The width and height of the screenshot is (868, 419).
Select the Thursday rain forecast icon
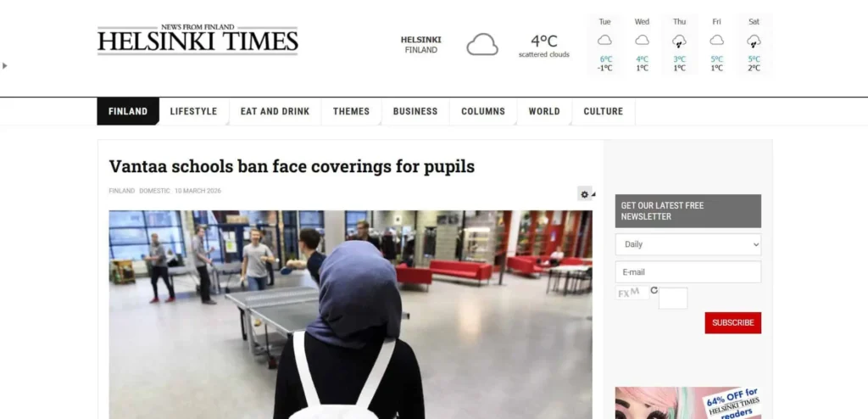[679, 41]
